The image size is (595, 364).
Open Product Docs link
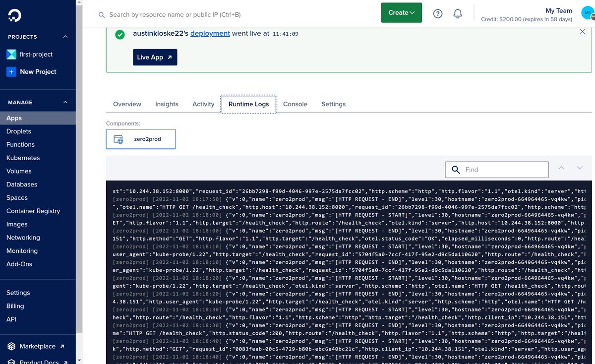[x=39, y=362]
